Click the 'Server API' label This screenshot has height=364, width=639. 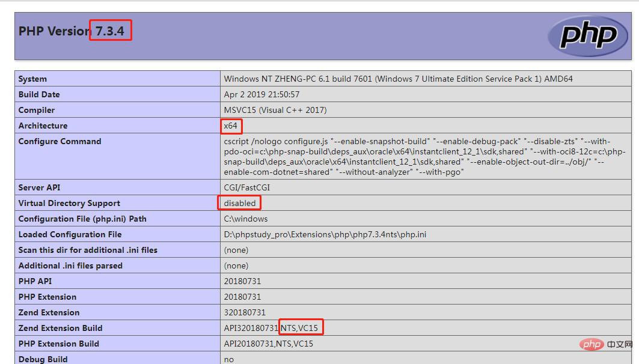click(39, 187)
